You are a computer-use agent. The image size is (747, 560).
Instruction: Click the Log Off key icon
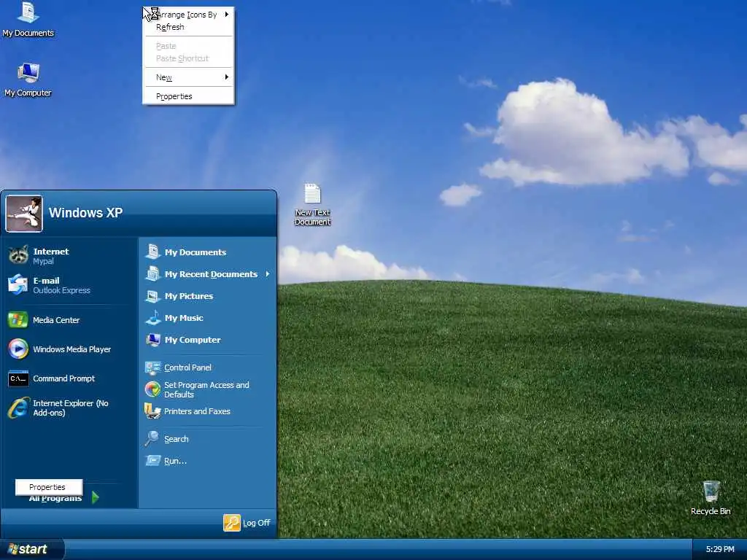point(232,522)
